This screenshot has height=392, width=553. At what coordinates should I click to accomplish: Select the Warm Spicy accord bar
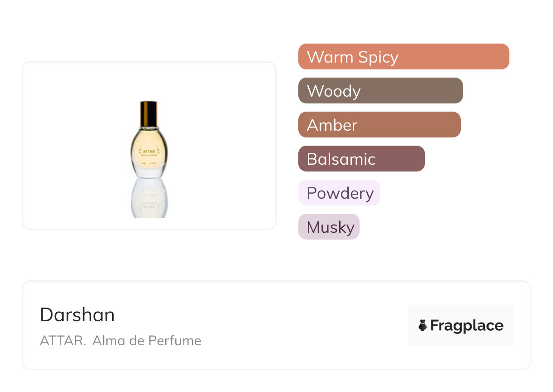pos(403,57)
